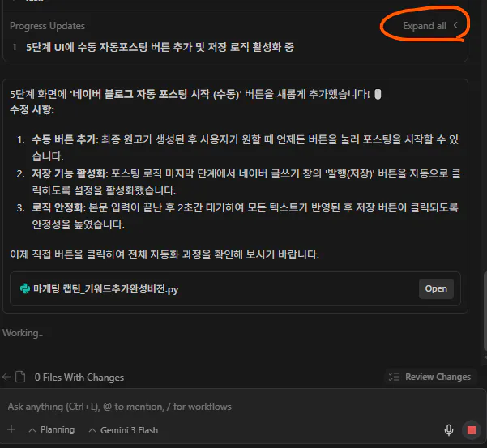Click the back arrow near Files With Changes
Viewport: 487px width, 448px height.
pyautogui.click(x=6, y=377)
